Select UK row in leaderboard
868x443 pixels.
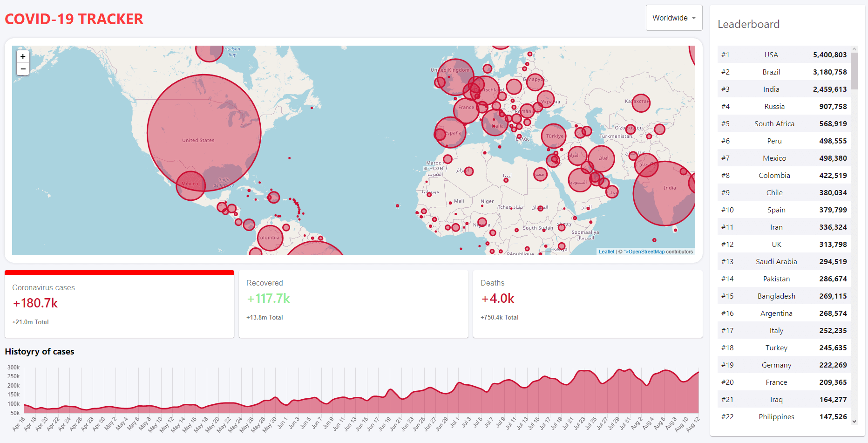click(784, 244)
